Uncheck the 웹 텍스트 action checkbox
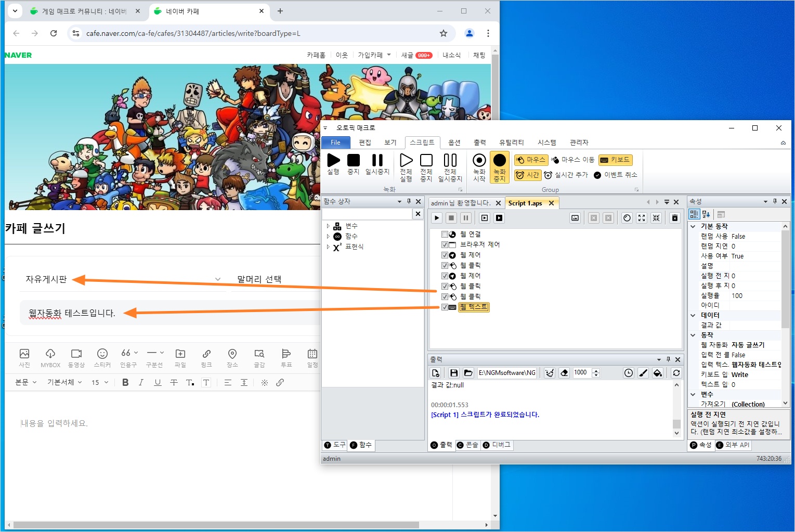Image resolution: width=795 pixels, height=532 pixels. pyautogui.click(x=445, y=307)
